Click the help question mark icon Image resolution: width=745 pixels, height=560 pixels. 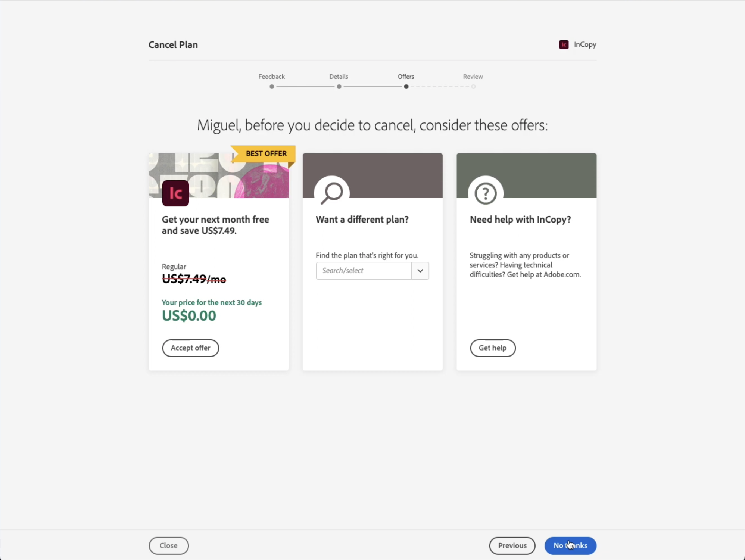(x=485, y=192)
